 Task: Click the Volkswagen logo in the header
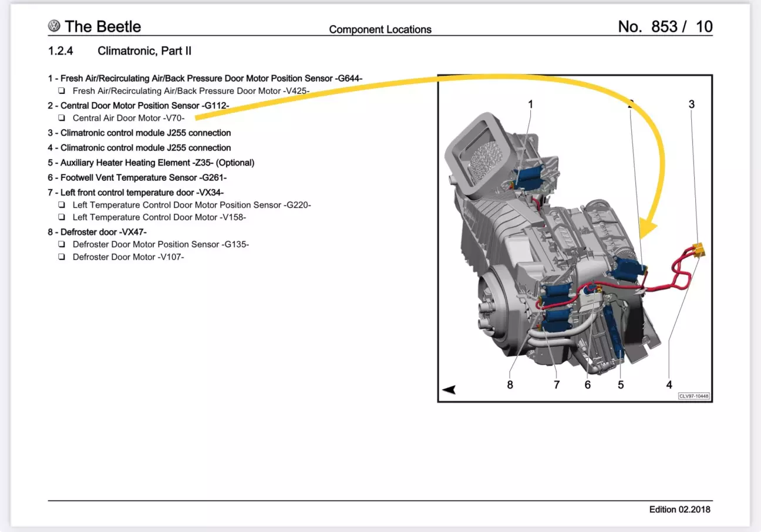click(x=54, y=26)
